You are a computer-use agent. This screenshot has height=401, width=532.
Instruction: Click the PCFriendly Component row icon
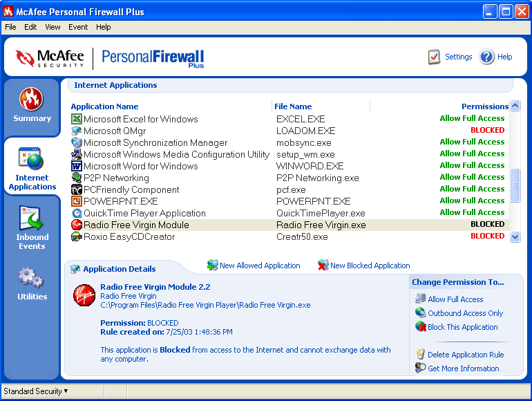click(x=77, y=189)
